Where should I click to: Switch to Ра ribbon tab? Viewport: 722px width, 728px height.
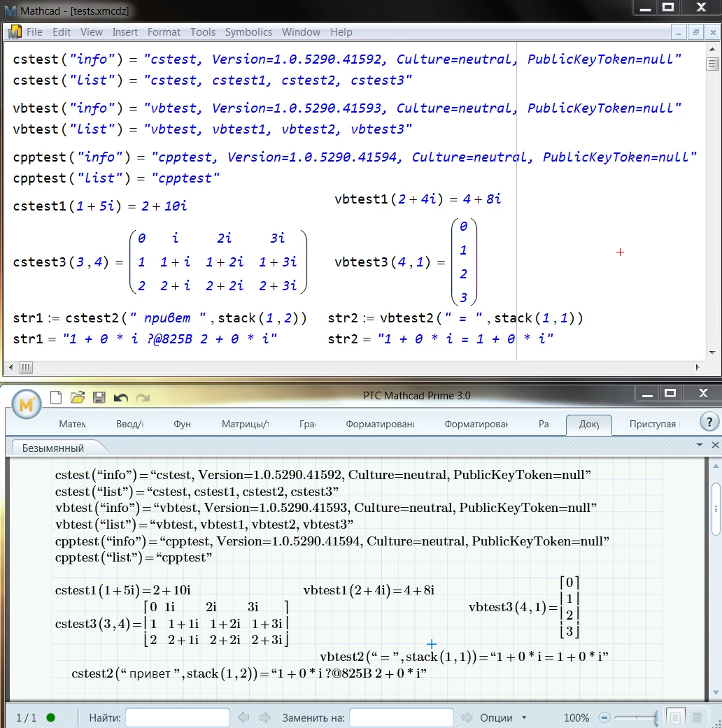click(544, 424)
